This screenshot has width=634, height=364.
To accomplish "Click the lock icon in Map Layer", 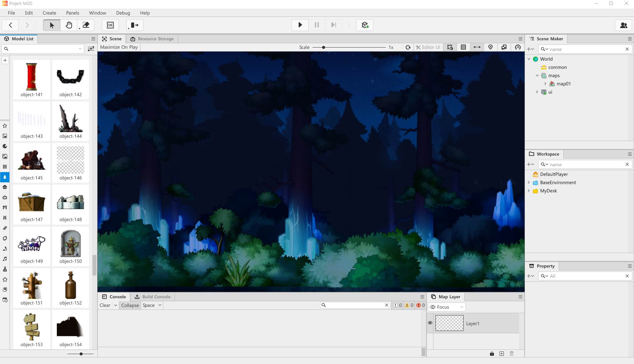I will tap(492, 354).
